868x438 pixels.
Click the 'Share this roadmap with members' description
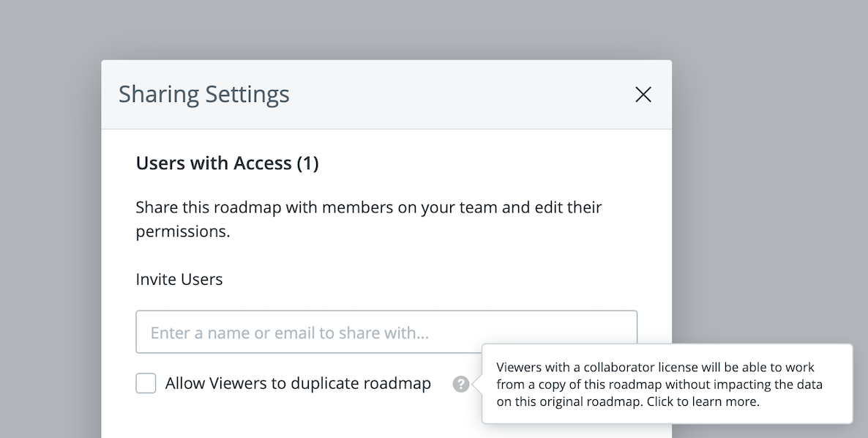[369, 219]
